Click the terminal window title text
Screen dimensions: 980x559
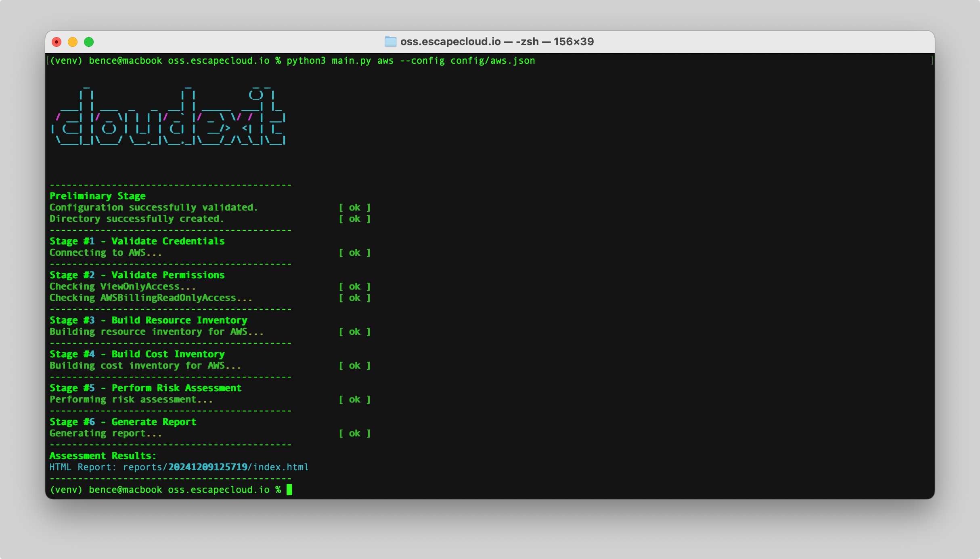click(x=496, y=42)
